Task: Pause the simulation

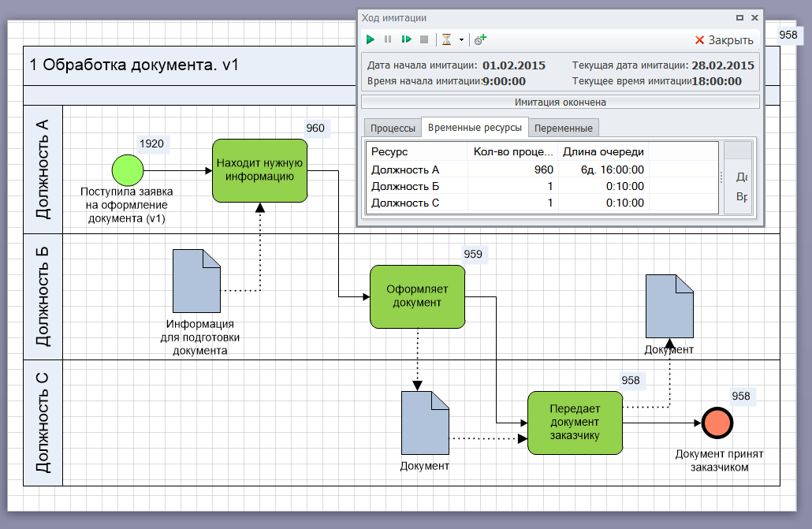Action: (x=388, y=39)
